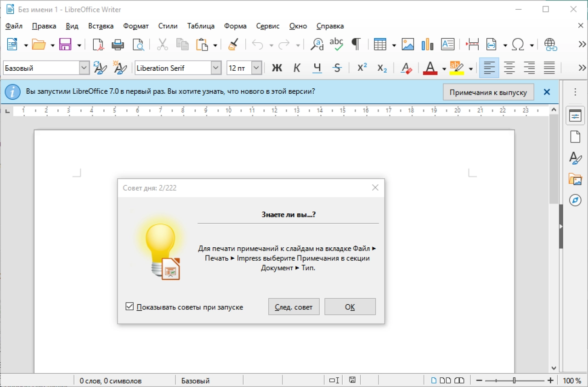Open the Формат menu
This screenshot has height=387, width=588.
136,26
